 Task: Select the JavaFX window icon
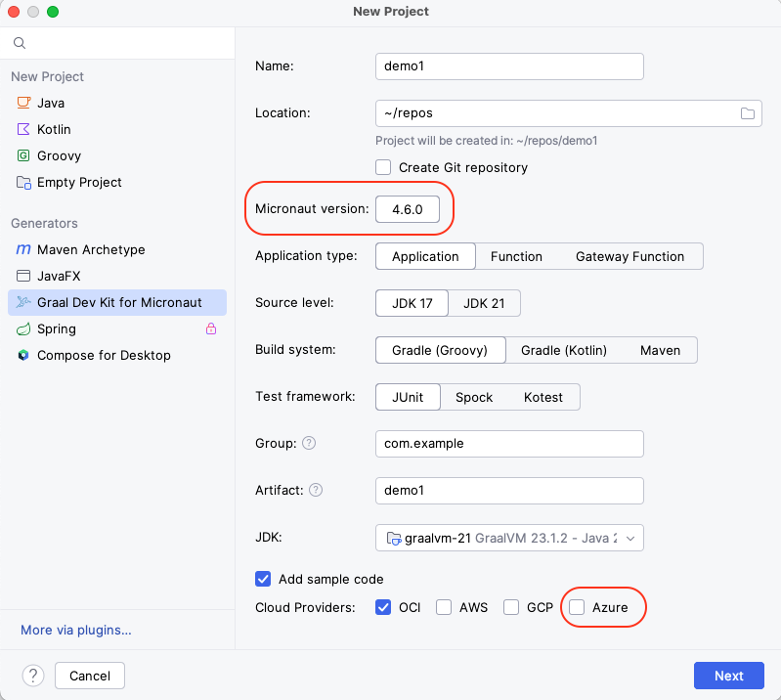23,276
